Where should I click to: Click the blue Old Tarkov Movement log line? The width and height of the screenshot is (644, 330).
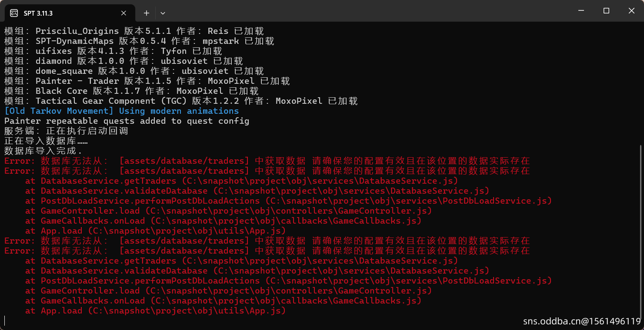(x=121, y=111)
